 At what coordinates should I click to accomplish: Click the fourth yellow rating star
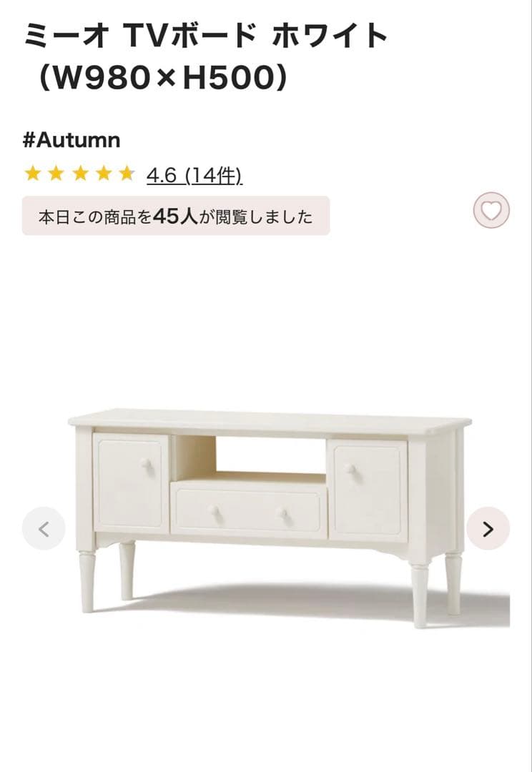[104, 173]
